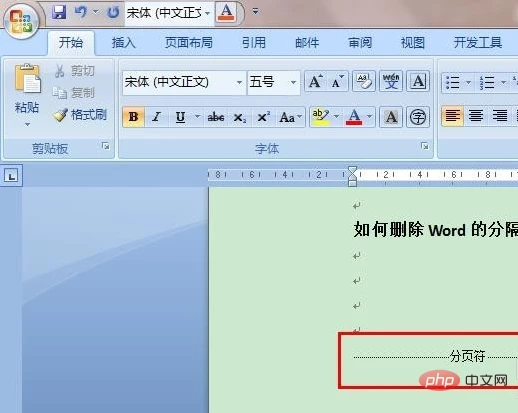Apply character shading icon

pos(391,117)
